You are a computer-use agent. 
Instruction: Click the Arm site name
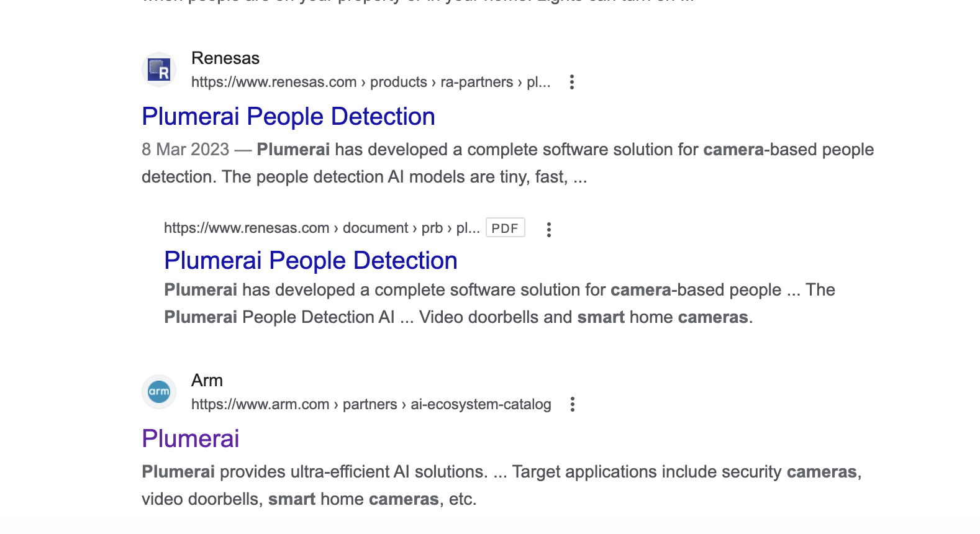click(x=207, y=381)
